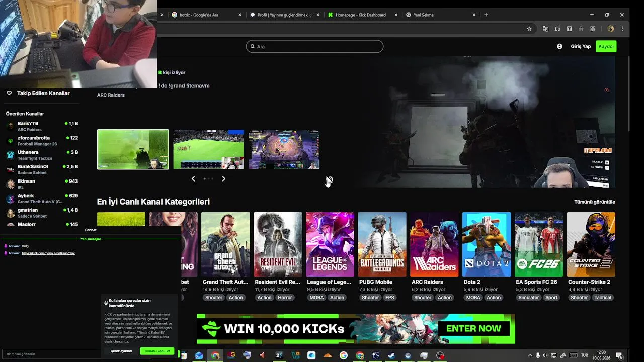Open Google Translate icon in Chrome toolbar
This screenshot has width=644, height=362.
coord(545,29)
